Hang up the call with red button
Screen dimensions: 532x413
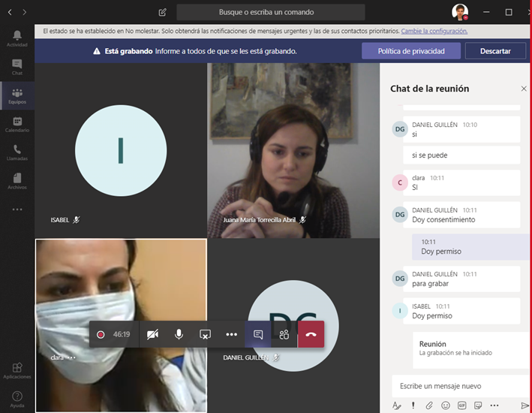point(311,334)
